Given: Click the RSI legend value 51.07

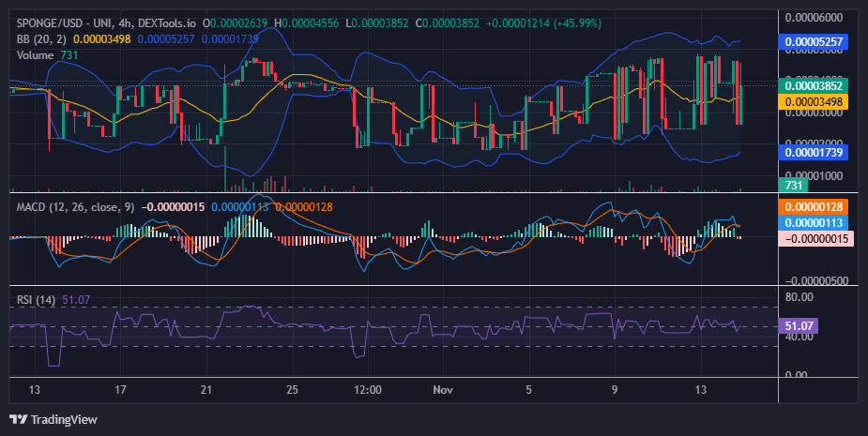Looking at the screenshot, I should pyautogui.click(x=76, y=300).
